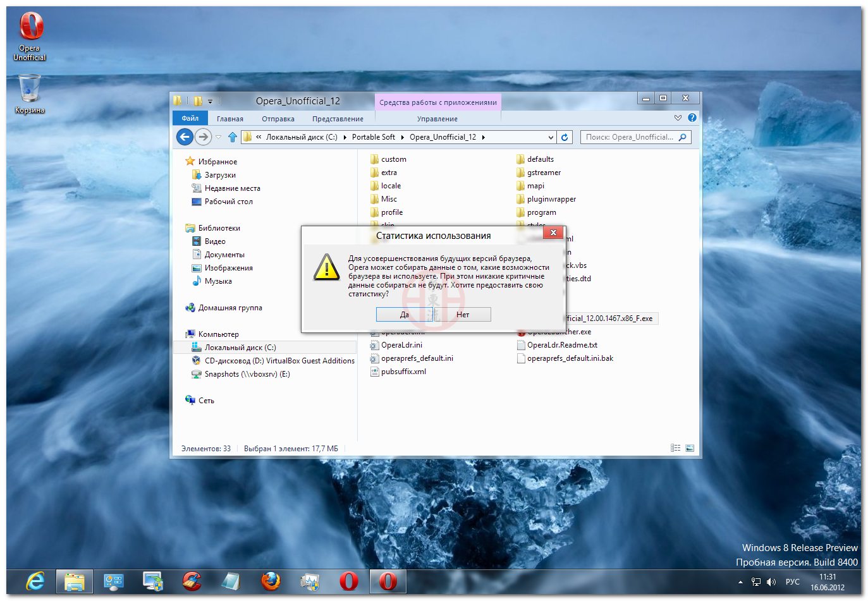Launch Firefox from the taskbar
Screen dimensions: 868x601
tap(271, 581)
